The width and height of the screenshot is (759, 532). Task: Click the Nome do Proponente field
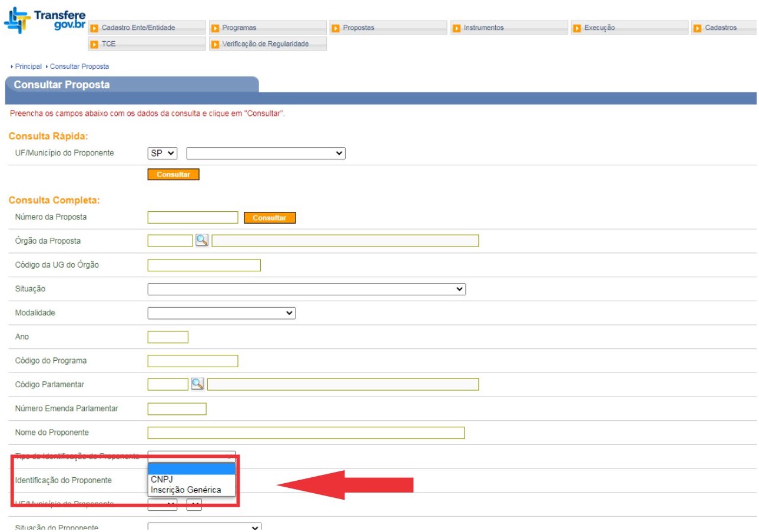click(x=306, y=433)
